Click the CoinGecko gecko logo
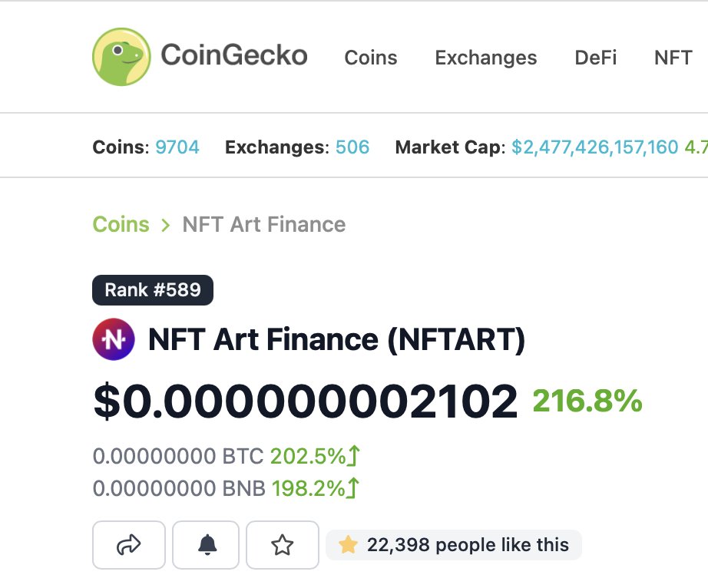Viewport: 708px width, 588px height. click(x=121, y=57)
